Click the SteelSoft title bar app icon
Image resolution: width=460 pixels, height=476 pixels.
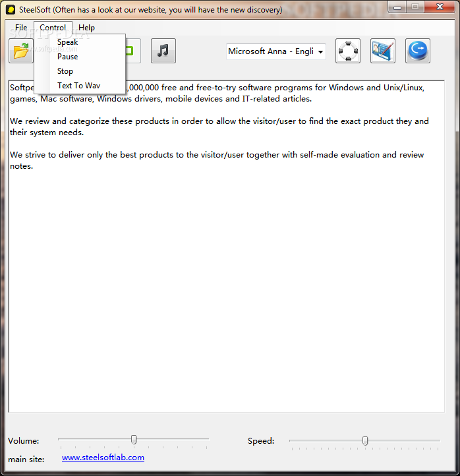click(11, 10)
